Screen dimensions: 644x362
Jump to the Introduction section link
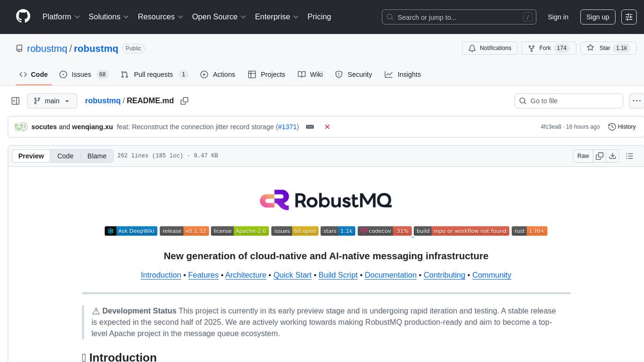click(161, 275)
